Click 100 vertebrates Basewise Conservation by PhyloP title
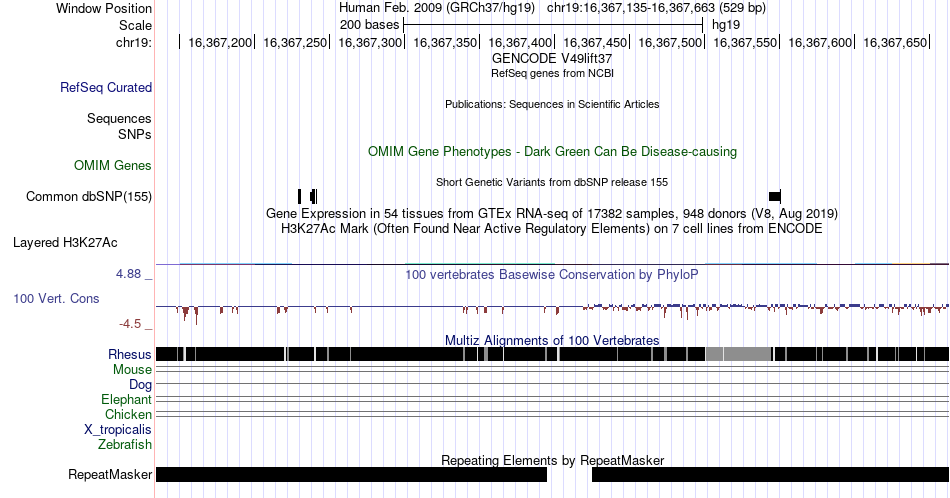Image resolution: width=950 pixels, height=498 pixels. click(552, 274)
